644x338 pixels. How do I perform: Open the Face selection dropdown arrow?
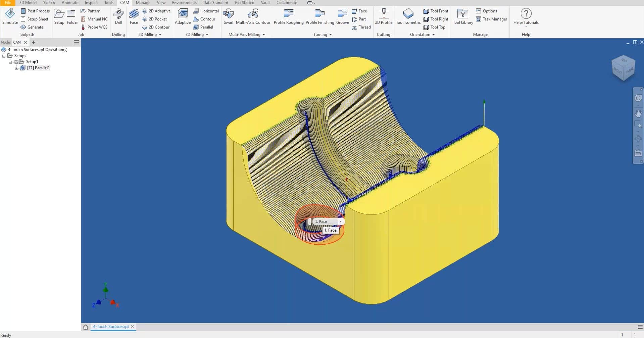pyautogui.click(x=340, y=222)
